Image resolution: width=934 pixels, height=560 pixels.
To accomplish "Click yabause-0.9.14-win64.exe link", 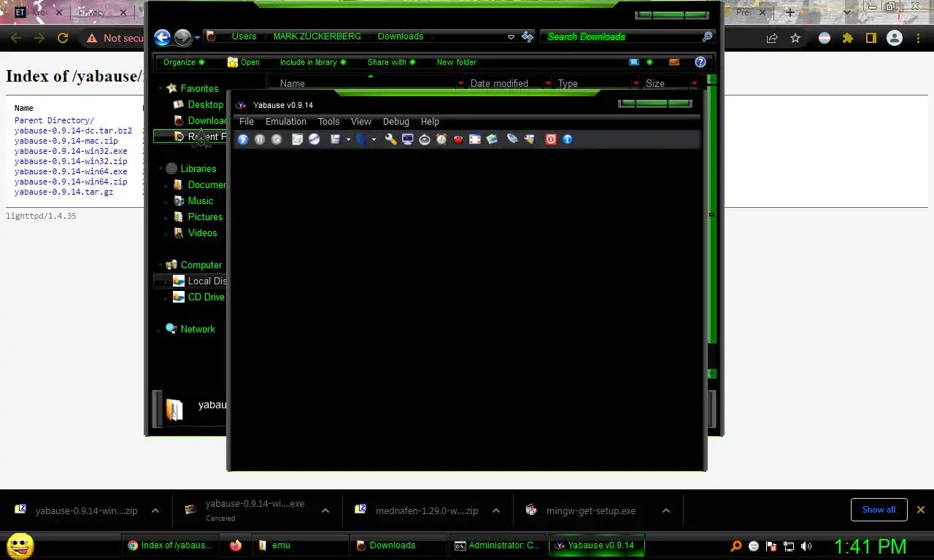I will pyautogui.click(x=71, y=171).
